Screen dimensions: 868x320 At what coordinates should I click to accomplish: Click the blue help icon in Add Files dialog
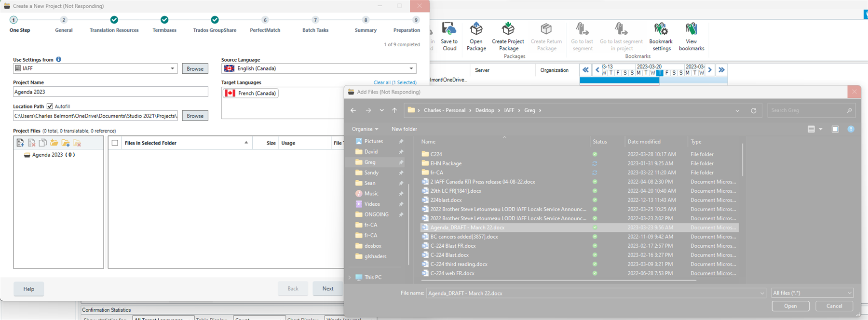[x=851, y=129]
